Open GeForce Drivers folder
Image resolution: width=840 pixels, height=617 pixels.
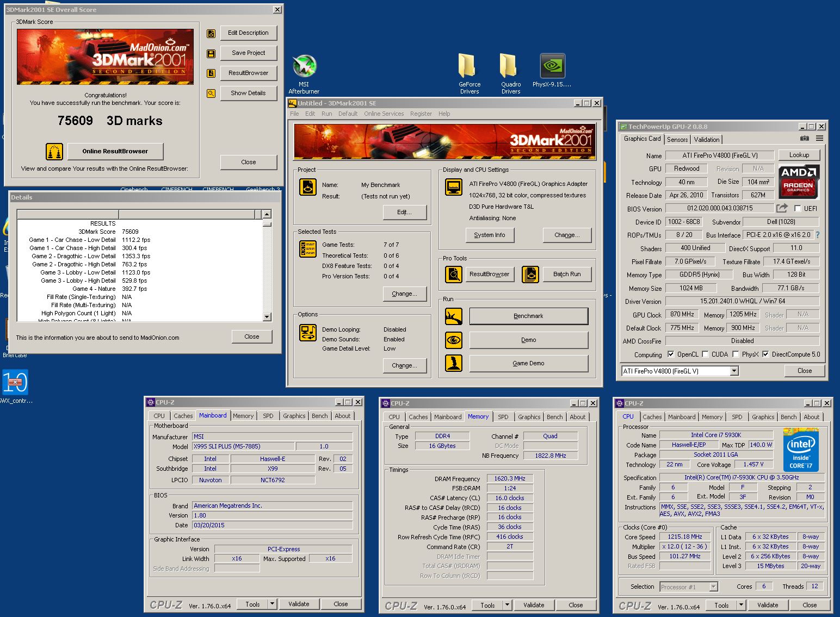pos(469,74)
